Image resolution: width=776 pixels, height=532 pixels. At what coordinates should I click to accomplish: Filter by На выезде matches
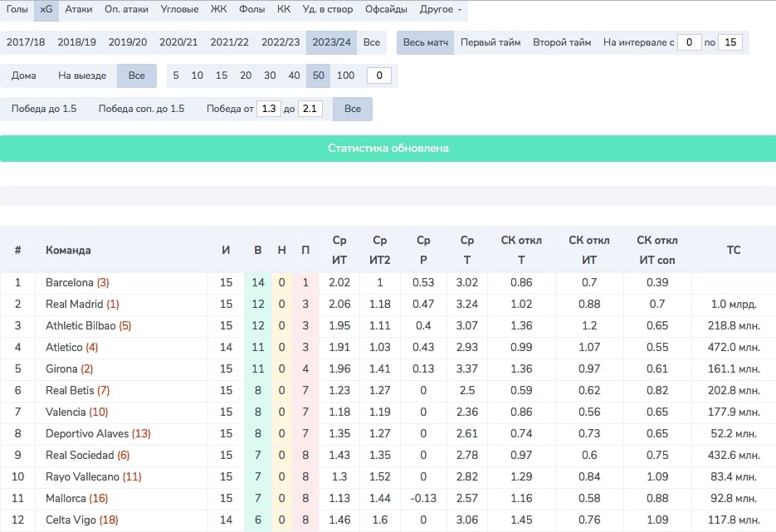[x=82, y=76]
